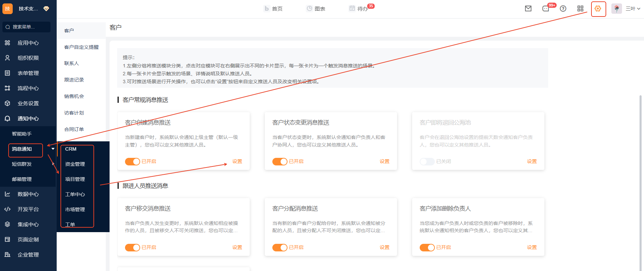Viewport: 644px width, 271px height.
Task: Open the 技术支持 workspace dropdown
Action: pyautogui.click(x=46, y=9)
